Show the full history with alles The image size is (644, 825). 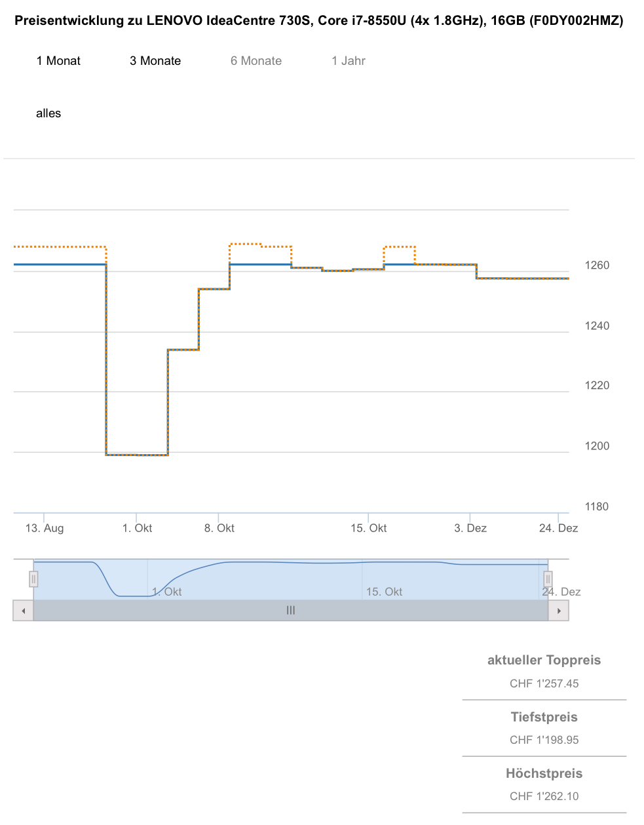[x=48, y=113]
